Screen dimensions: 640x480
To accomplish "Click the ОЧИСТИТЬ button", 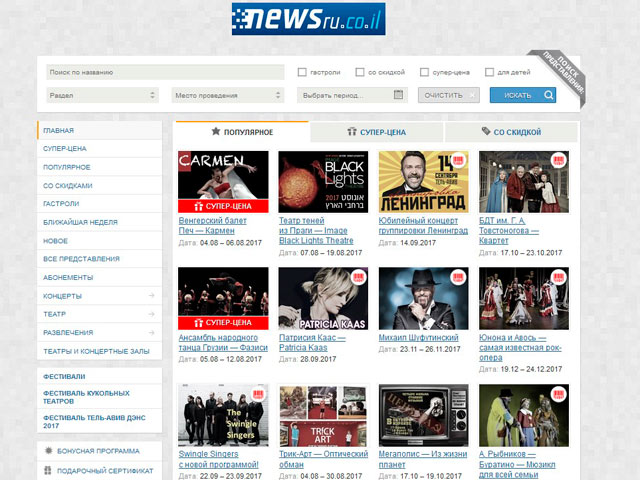I will [449, 95].
